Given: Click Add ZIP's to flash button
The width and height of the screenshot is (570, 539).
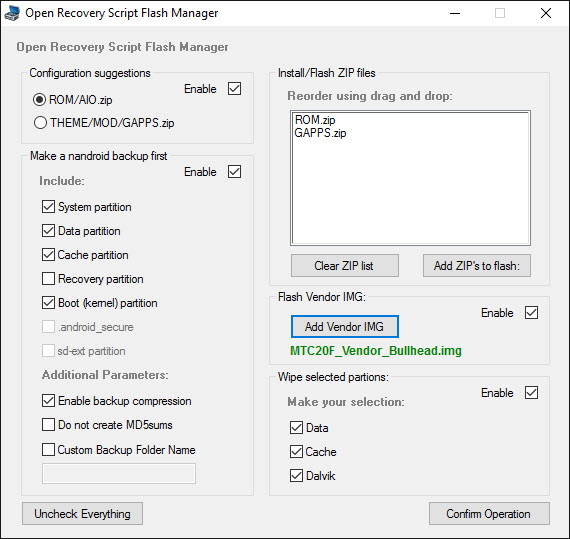Looking at the screenshot, I should click(477, 266).
